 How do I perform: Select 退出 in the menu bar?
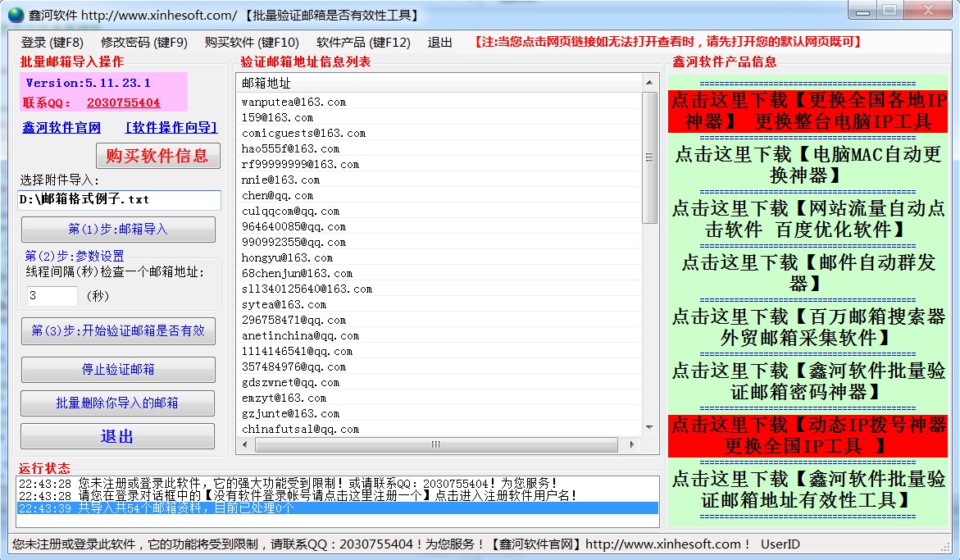[440, 43]
